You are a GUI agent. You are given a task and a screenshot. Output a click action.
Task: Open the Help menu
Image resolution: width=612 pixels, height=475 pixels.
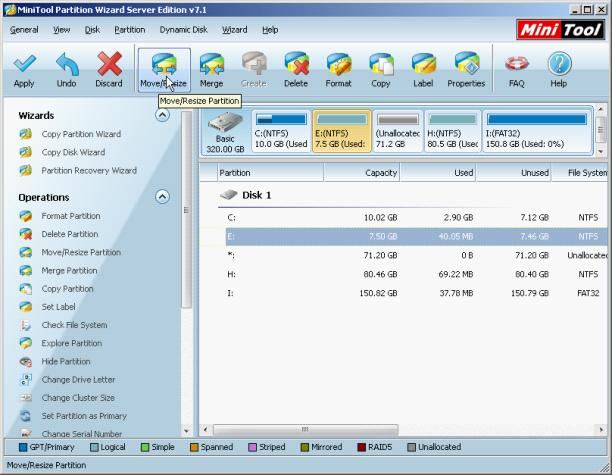[270, 30]
